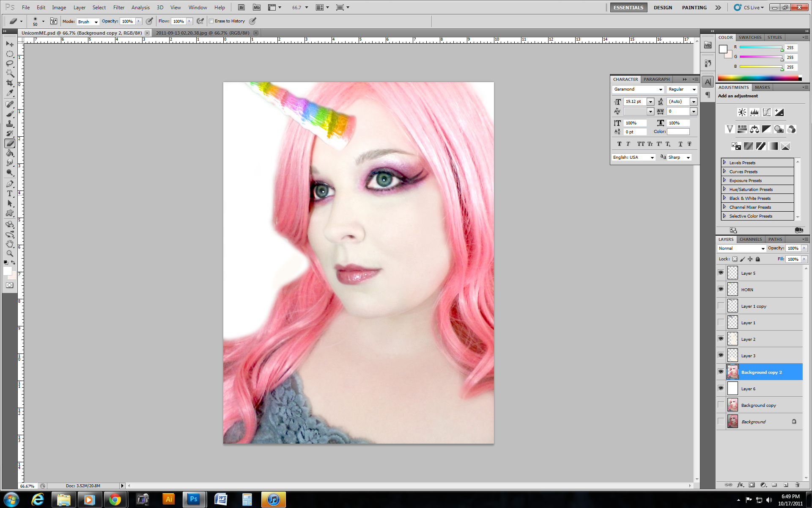Viewport: 812px width, 508px height.
Task: Click the character Color swatch
Action: 678,132
